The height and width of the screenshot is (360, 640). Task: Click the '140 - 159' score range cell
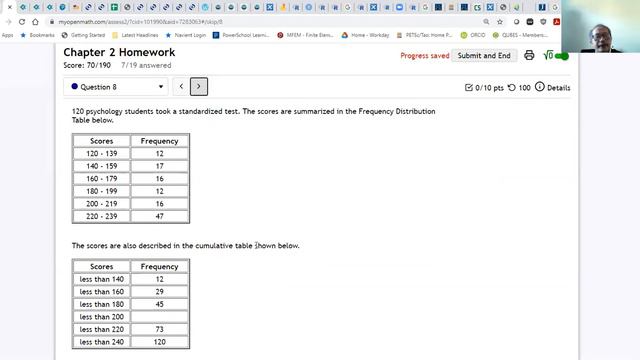[x=102, y=166]
